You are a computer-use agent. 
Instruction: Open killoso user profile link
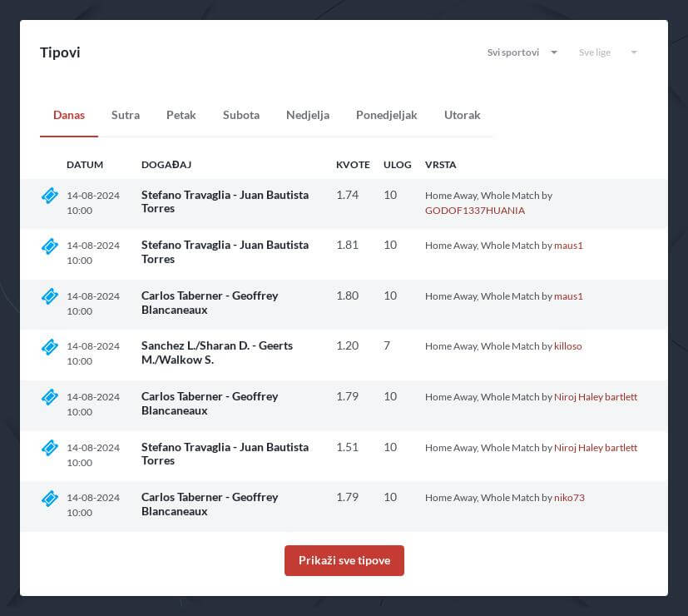567,346
